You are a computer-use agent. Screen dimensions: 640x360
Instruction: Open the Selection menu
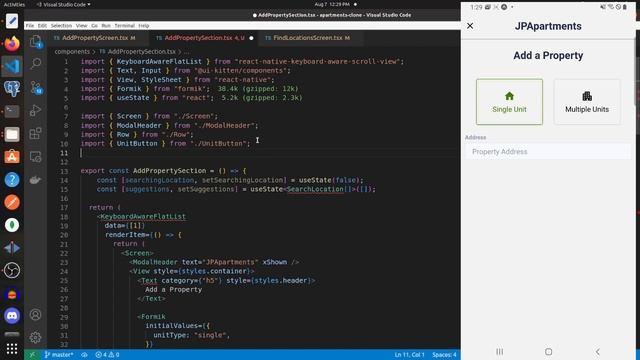(61, 26)
